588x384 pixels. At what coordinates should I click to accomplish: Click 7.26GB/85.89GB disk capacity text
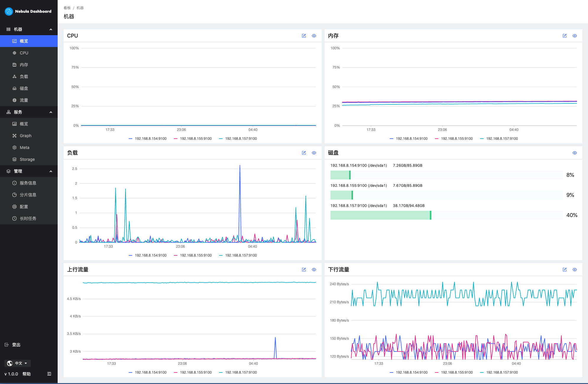pos(408,166)
